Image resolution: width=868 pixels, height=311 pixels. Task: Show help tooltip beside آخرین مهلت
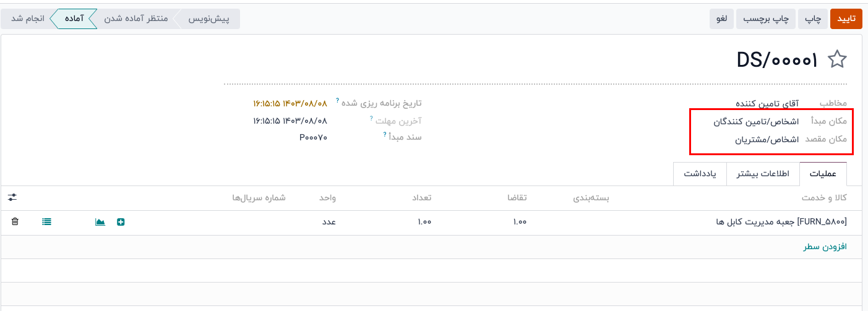(x=371, y=117)
